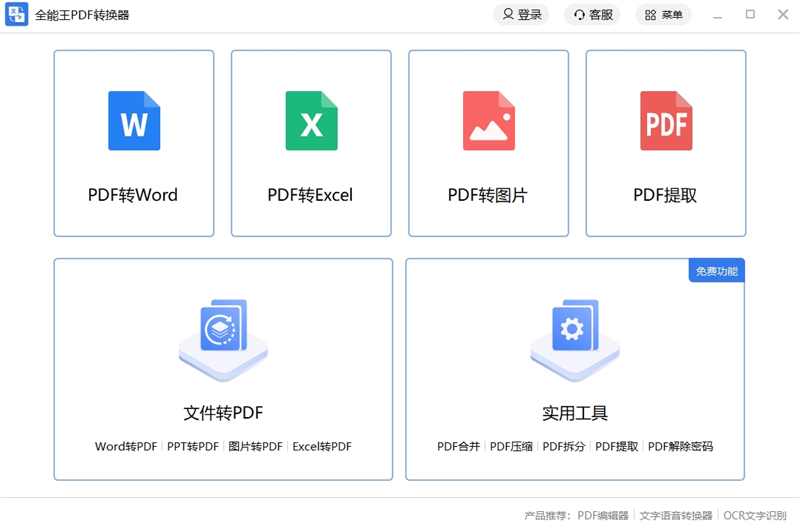
Task: Click the red PDF file icon
Action: 666,121
